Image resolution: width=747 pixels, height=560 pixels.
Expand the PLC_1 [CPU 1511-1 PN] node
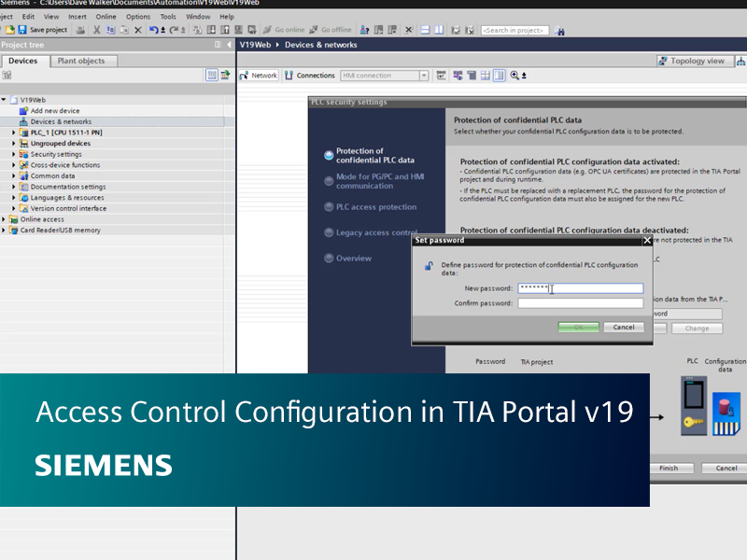click(x=13, y=132)
